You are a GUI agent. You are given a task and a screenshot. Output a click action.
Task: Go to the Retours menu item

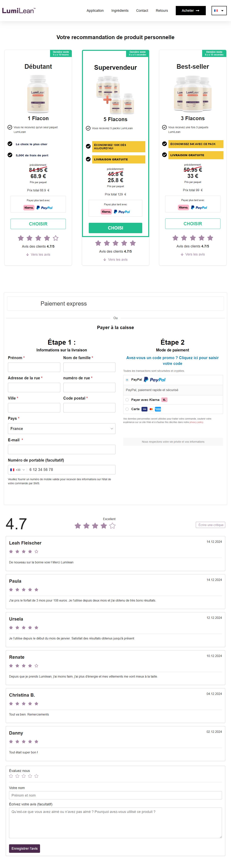coord(162,10)
